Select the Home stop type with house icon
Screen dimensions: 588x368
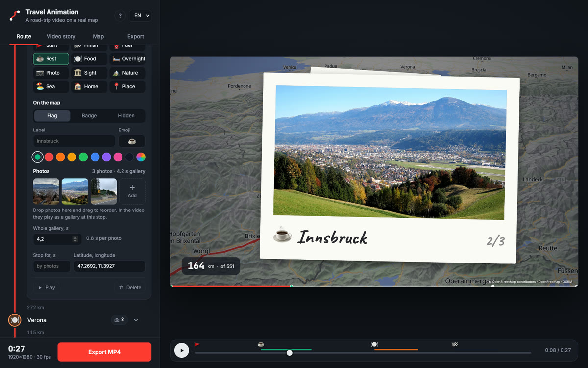[89, 86]
